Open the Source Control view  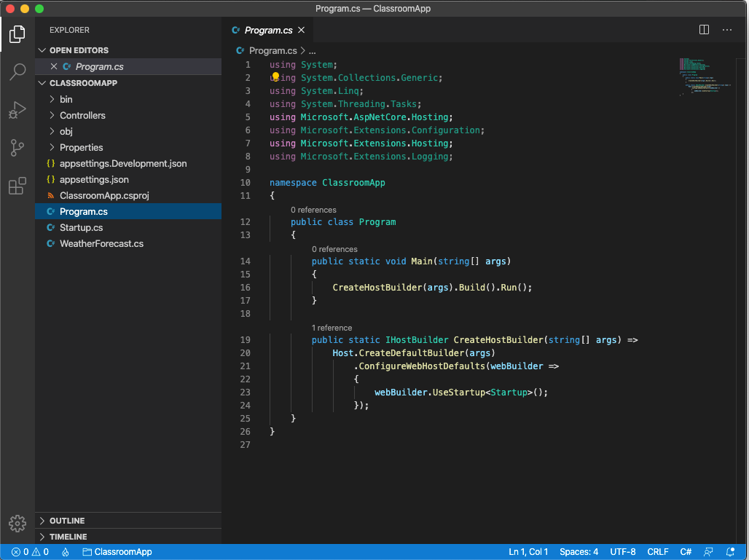click(x=17, y=148)
